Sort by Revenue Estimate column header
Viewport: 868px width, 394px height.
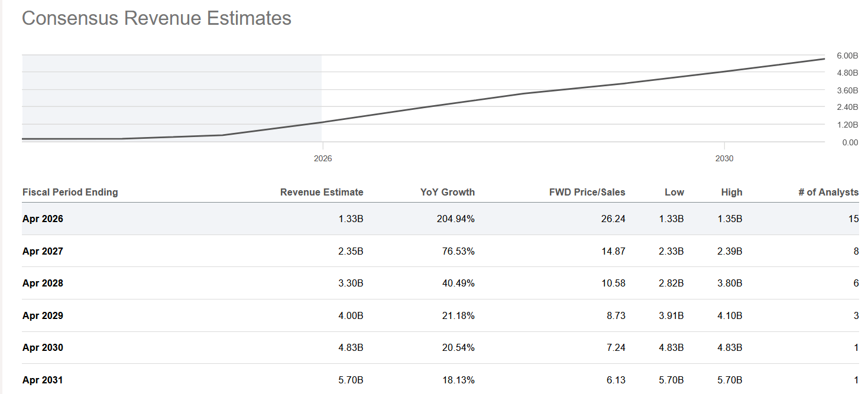tap(322, 192)
